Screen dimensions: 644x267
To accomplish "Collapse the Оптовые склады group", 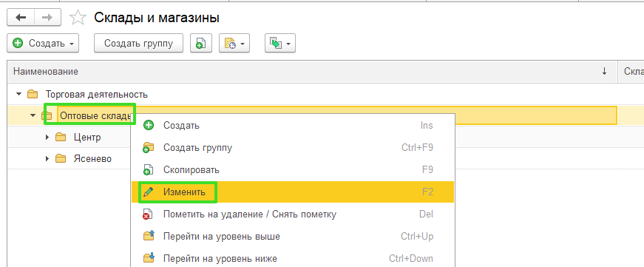I will point(33,116).
